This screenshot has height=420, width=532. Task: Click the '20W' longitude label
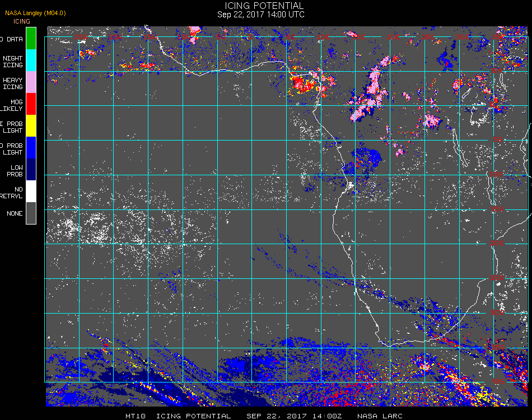coord(116,37)
